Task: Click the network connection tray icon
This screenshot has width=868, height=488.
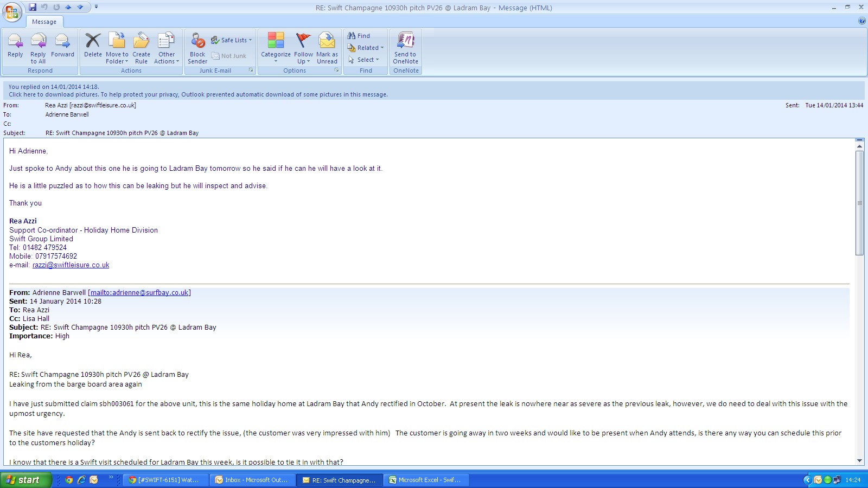Action: 837,480
